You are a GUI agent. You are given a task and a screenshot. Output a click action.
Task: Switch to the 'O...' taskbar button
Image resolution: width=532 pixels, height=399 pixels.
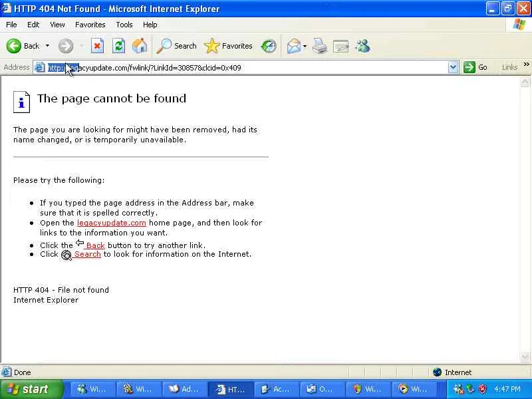point(322,390)
